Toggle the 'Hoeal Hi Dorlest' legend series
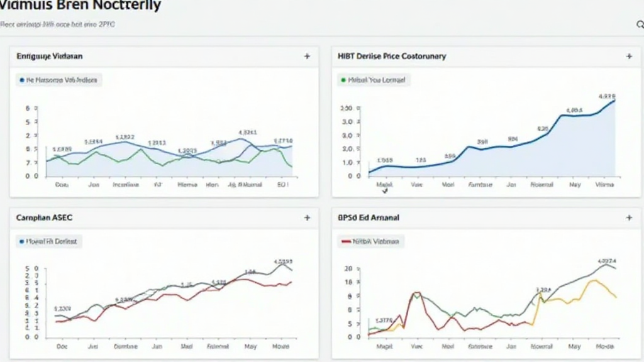 pyautogui.click(x=52, y=241)
